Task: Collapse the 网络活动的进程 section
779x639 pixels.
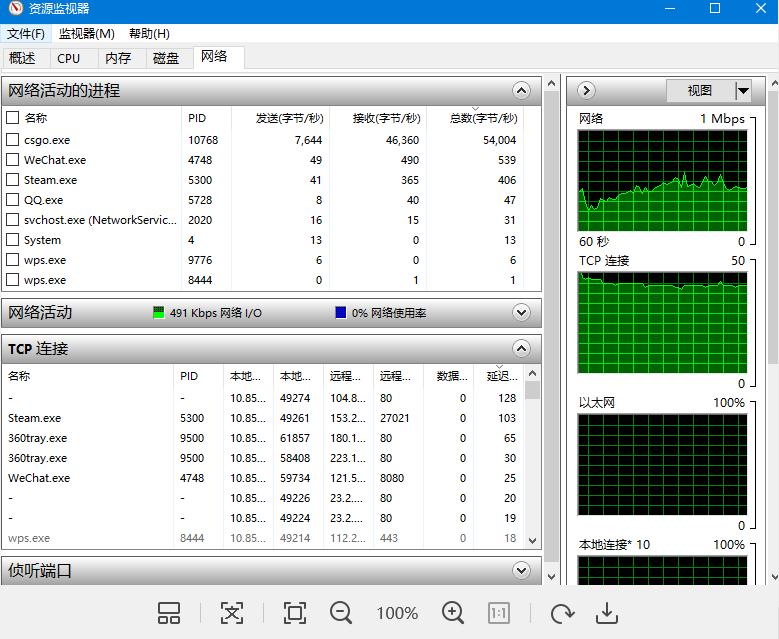Action: (x=521, y=91)
